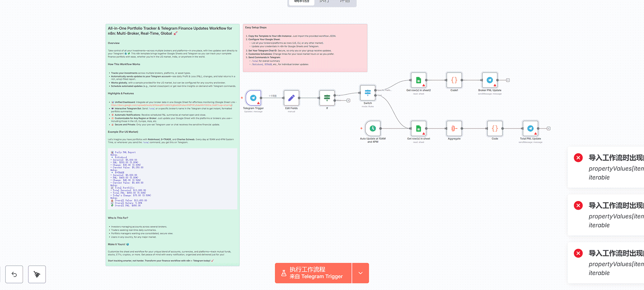Expand the chevron beside the execute workflow button
The height and width of the screenshot is (290, 644).
click(360, 273)
